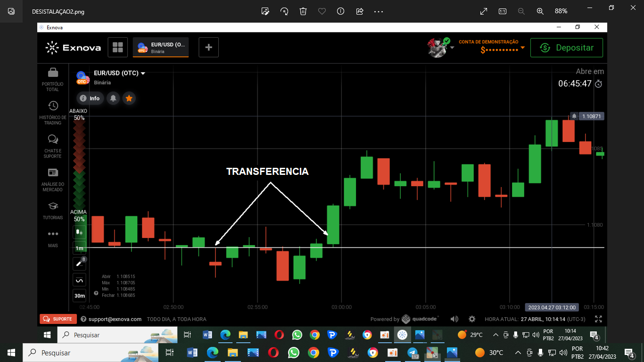
Task: Open Telegram from the Windows taskbar
Action: pos(413,353)
